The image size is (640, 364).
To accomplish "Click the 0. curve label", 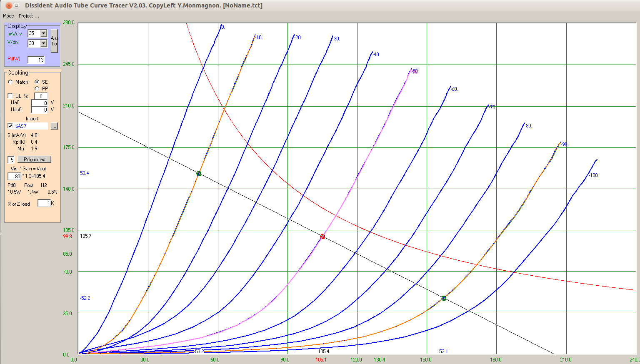I will pyautogui.click(x=223, y=27).
